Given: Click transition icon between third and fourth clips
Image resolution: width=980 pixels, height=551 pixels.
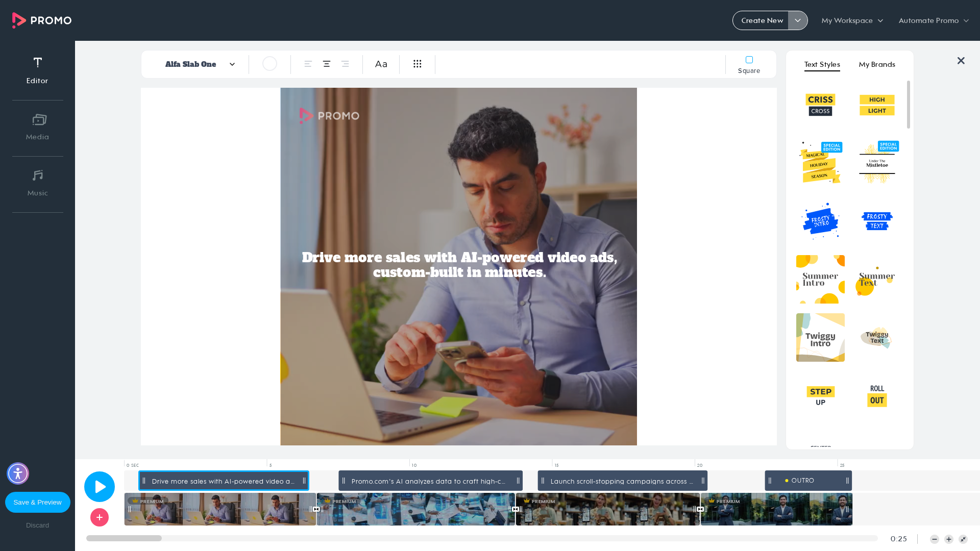Looking at the screenshot, I should [x=700, y=509].
